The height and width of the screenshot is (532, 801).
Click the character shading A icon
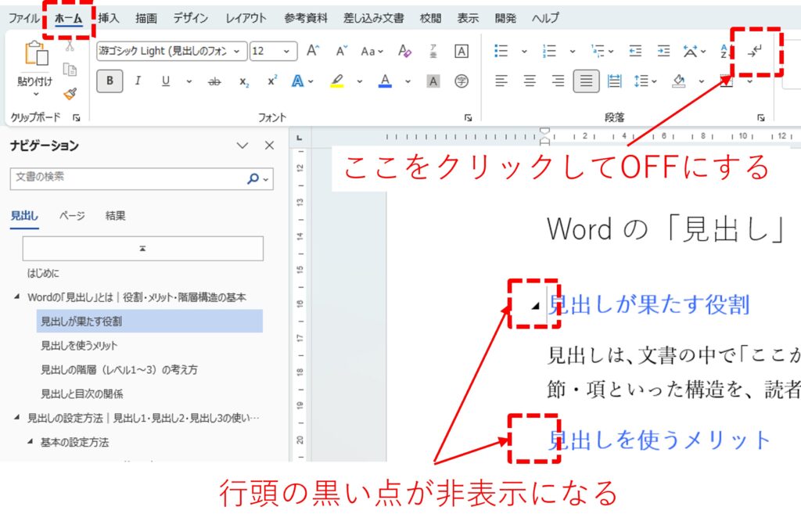(433, 81)
